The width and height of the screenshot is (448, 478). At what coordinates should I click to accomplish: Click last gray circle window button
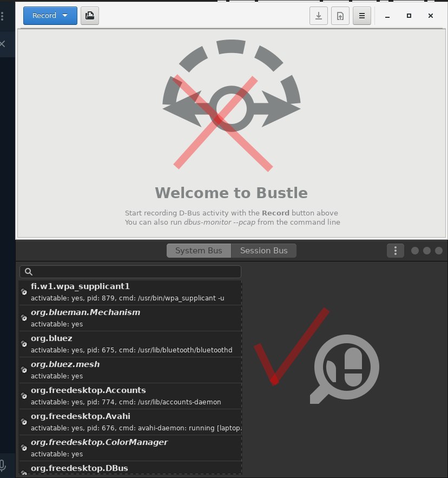click(x=439, y=251)
